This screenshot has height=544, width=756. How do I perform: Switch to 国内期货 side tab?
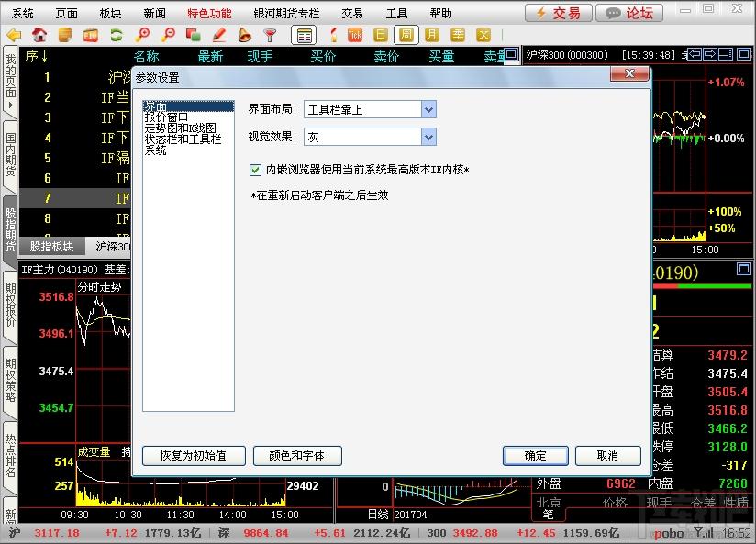[x=10, y=155]
